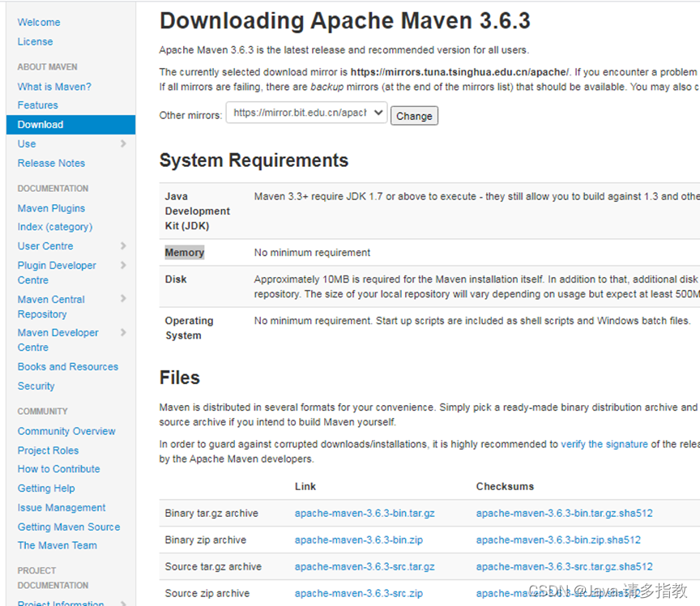Open Community Overview link
Viewport: 700px width, 606px height.
pyautogui.click(x=66, y=431)
